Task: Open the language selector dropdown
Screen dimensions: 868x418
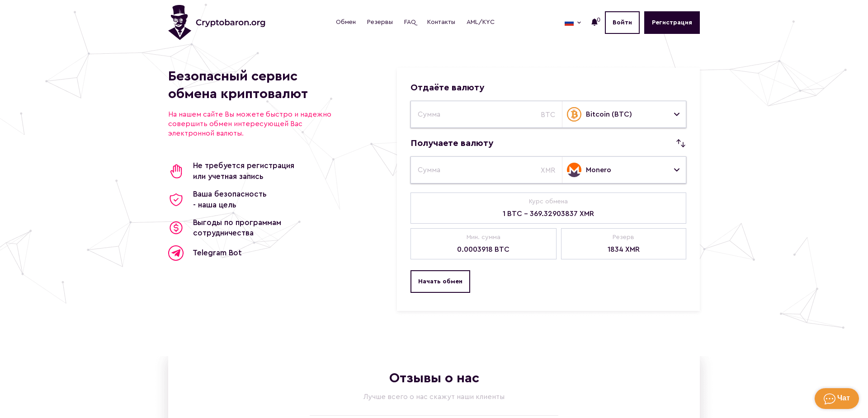Action: 572,23
